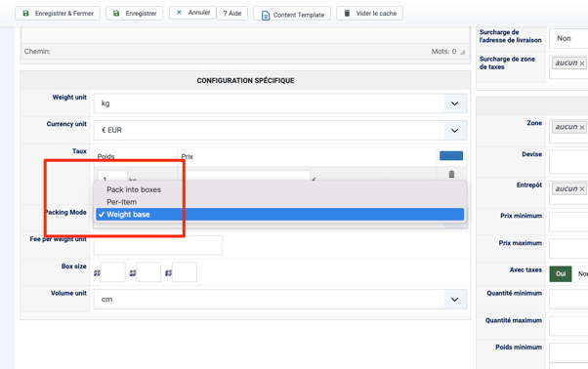
Task: Click the Content Template document icon
Action: (x=266, y=16)
